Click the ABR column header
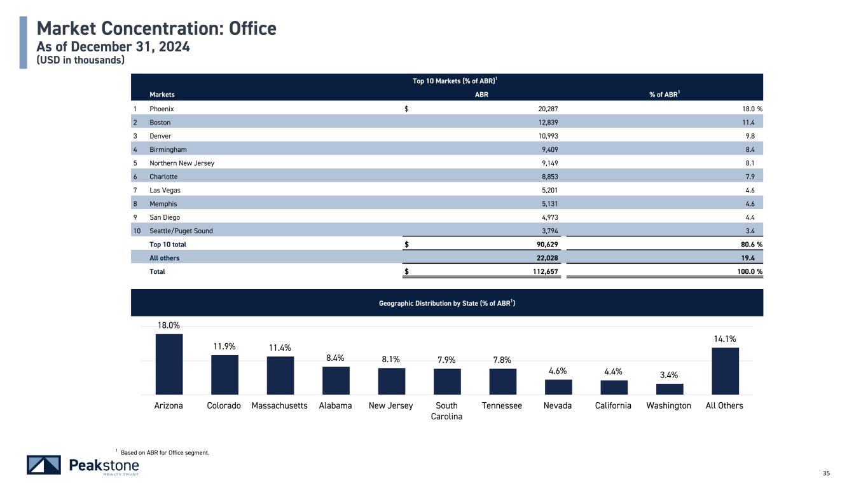The image size is (868, 488). tap(482, 95)
